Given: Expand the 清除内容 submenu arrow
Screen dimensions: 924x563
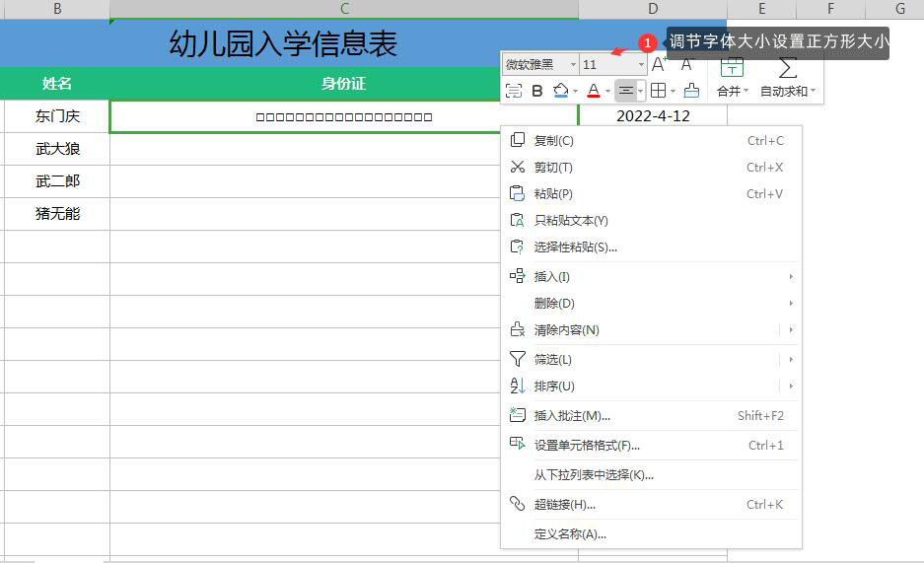Looking at the screenshot, I should point(791,329).
